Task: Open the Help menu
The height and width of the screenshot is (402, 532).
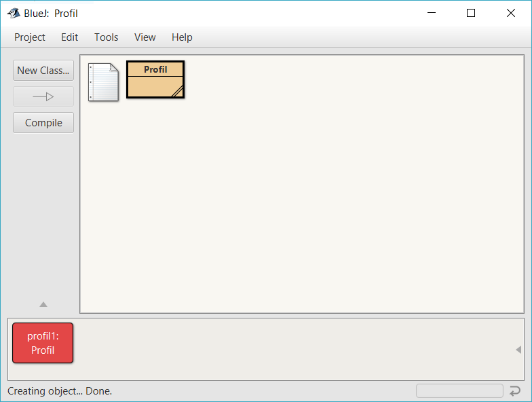Action: click(182, 37)
